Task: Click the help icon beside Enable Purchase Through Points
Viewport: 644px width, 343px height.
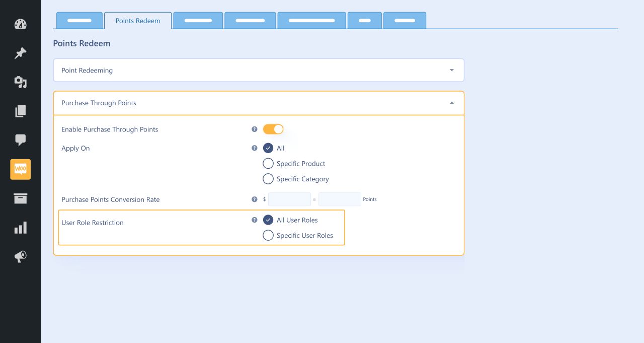Action: coord(255,129)
